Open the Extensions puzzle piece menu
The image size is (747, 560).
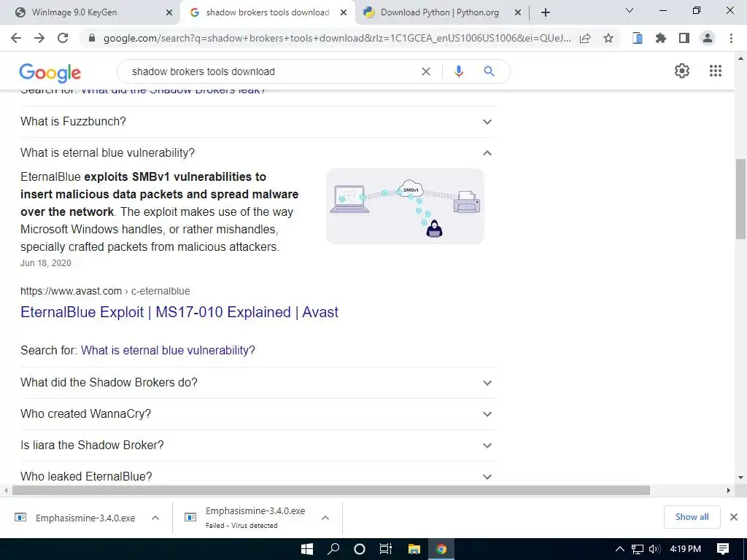pyautogui.click(x=661, y=38)
